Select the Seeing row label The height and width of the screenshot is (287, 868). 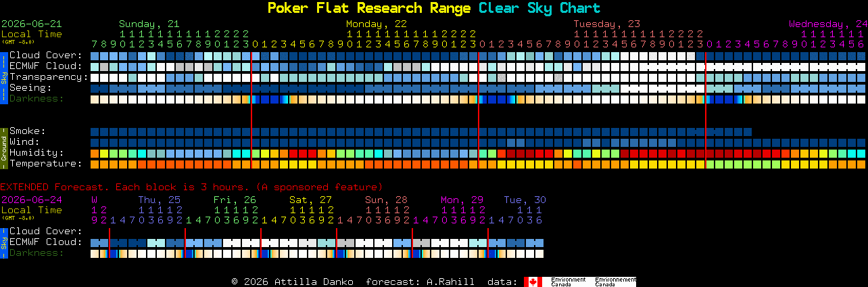point(30,88)
